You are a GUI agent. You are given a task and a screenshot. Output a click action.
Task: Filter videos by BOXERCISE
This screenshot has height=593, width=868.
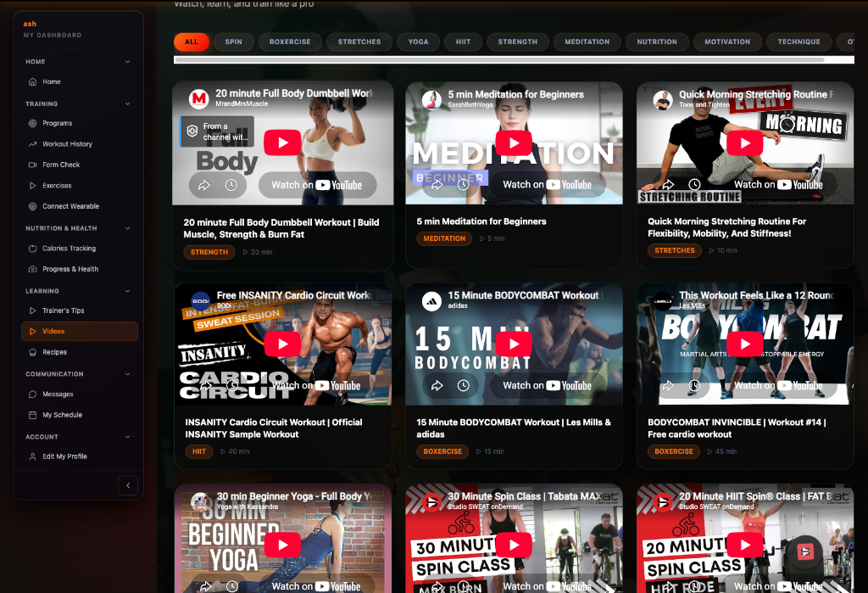[x=290, y=42]
